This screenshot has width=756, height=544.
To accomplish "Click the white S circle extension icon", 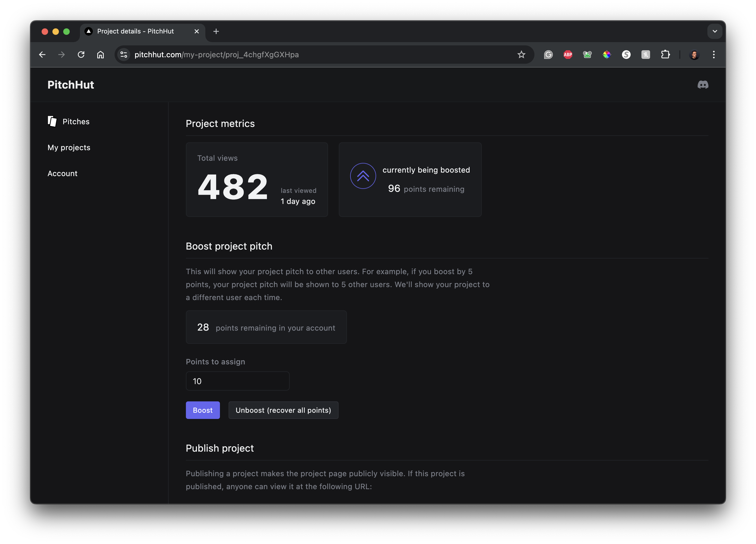I will tap(626, 55).
